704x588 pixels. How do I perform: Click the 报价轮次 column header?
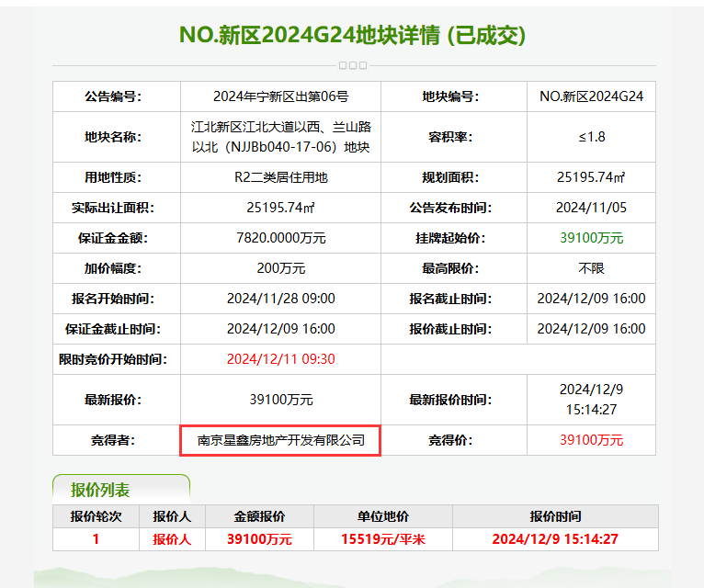(96, 516)
